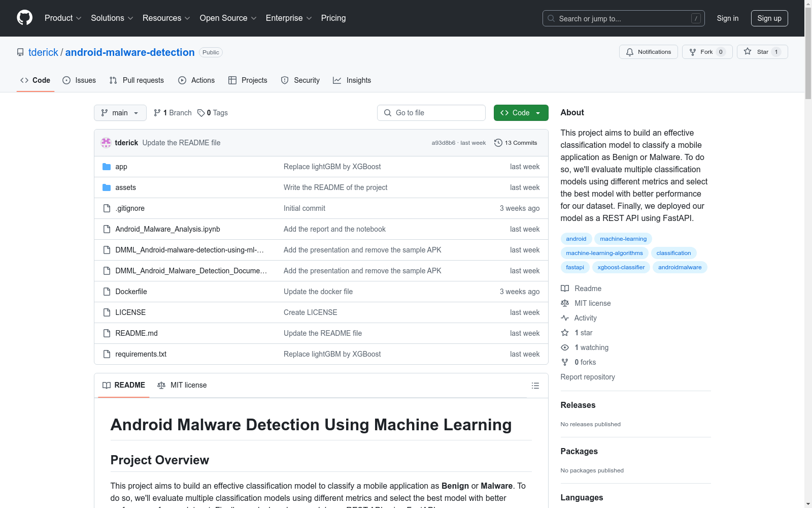Open the Product navigation dropdown

62,18
